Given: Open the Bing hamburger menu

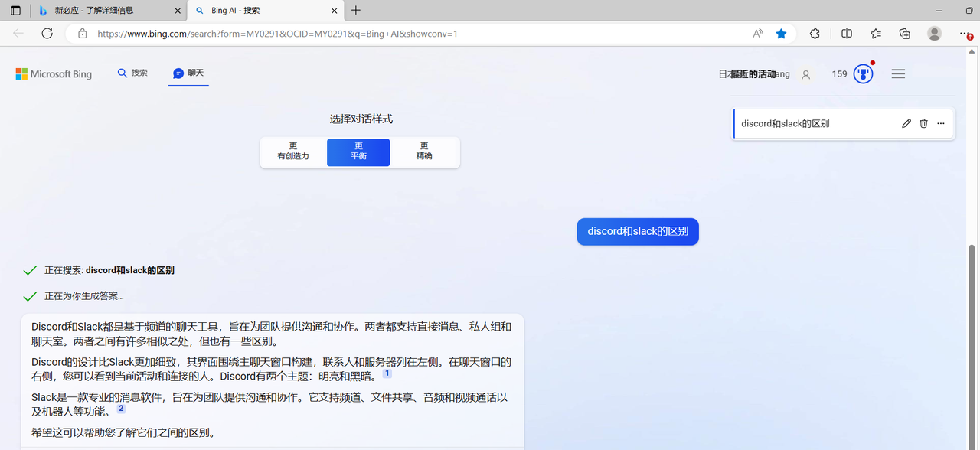Looking at the screenshot, I should (x=898, y=74).
